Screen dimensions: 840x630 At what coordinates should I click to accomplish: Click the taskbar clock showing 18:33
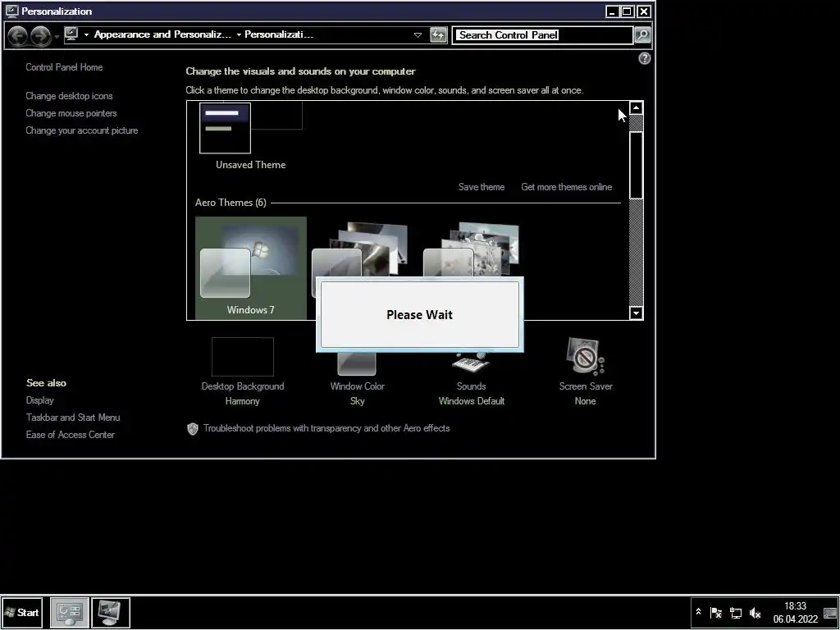tap(795, 612)
